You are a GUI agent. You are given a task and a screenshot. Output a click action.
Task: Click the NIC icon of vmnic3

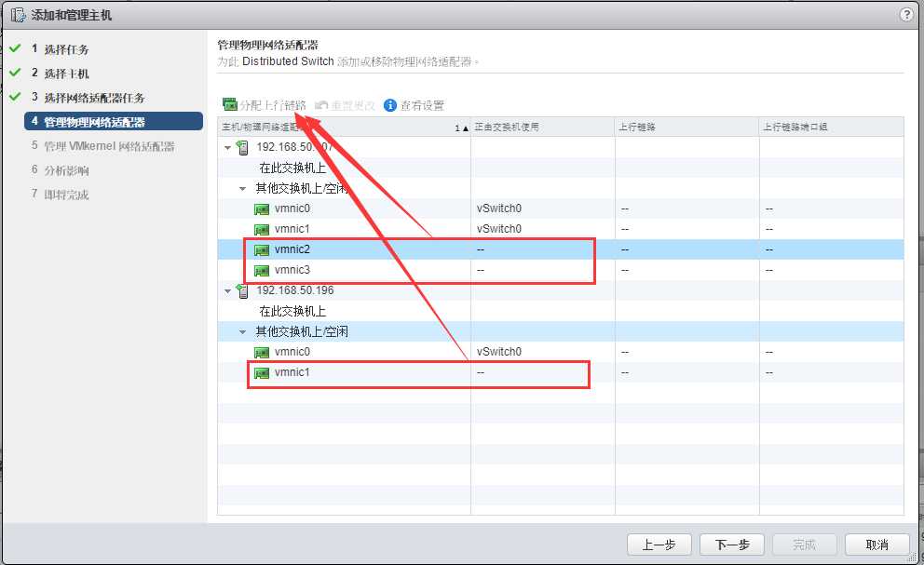tap(261, 271)
